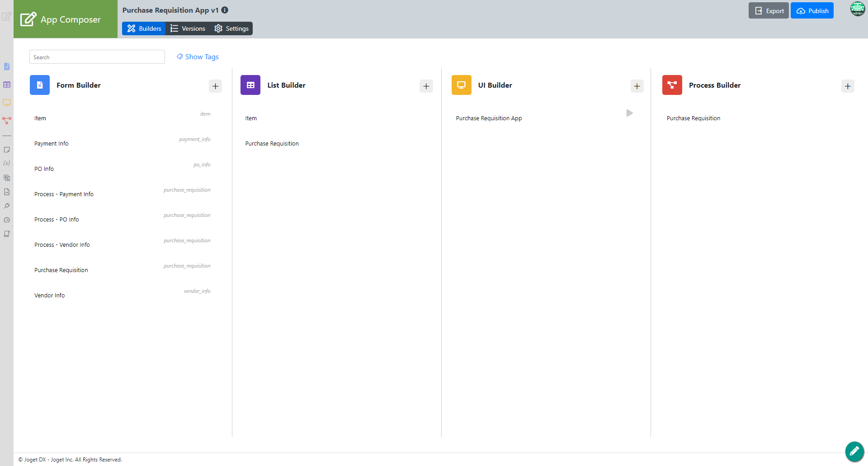
Task: Click the App Composer logo icon
Action: [28, 19]
